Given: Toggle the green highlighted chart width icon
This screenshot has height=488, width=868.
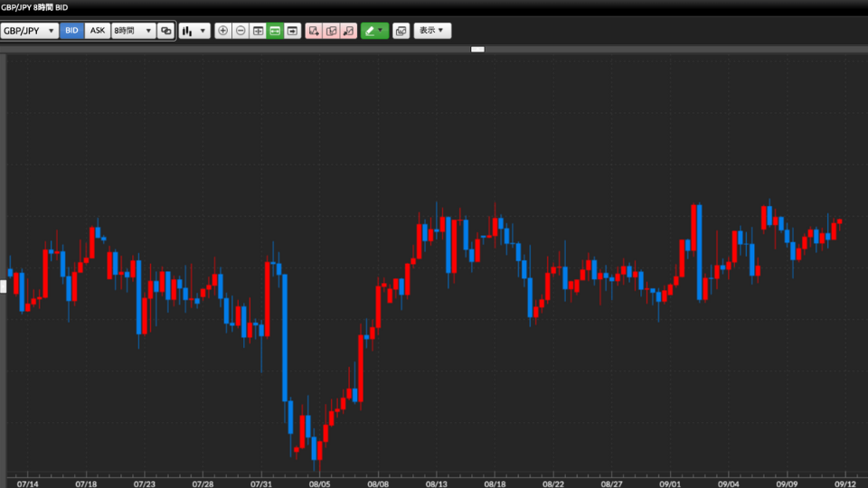Looking at the screenshot, I should click(x=275, y=31).
